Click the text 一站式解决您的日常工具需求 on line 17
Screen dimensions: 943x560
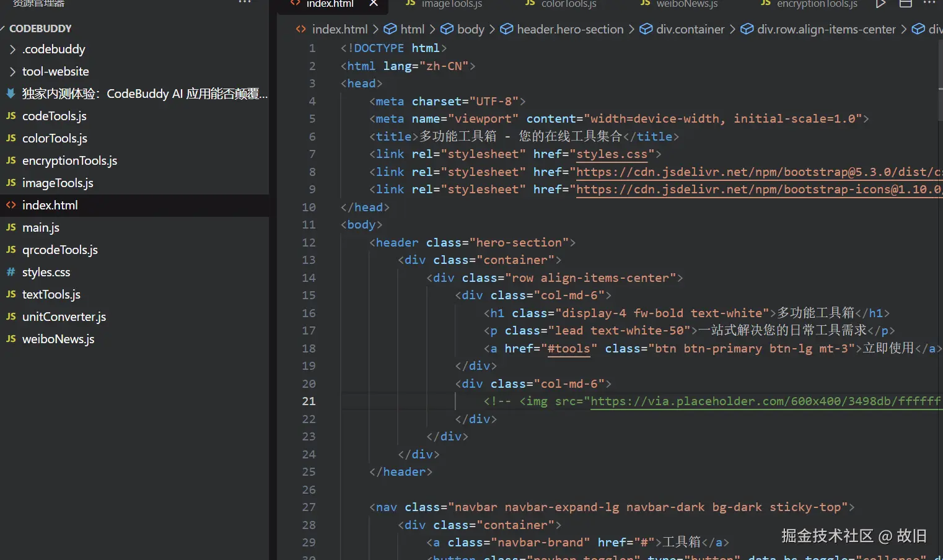[783, 330]
